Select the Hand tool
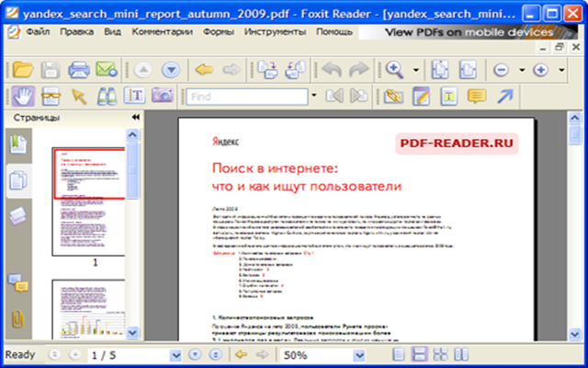Viewport: 588px width, 368px height. tap(23, 97)
